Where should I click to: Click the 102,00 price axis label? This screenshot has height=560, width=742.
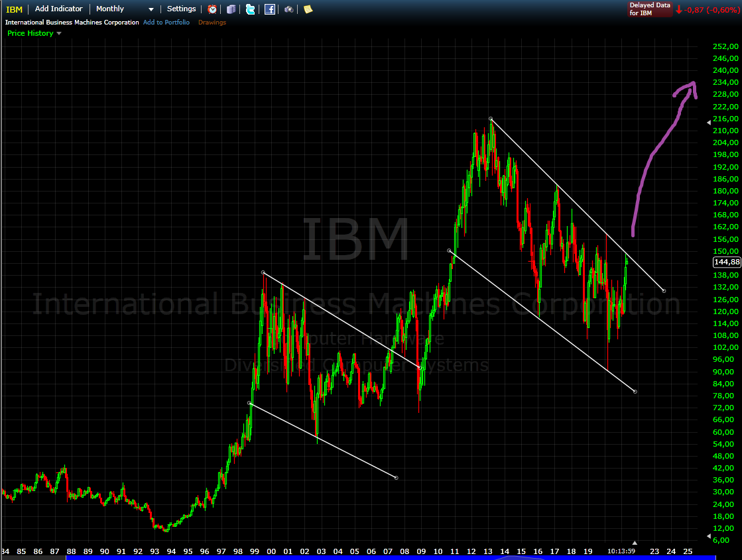point(725,347)
